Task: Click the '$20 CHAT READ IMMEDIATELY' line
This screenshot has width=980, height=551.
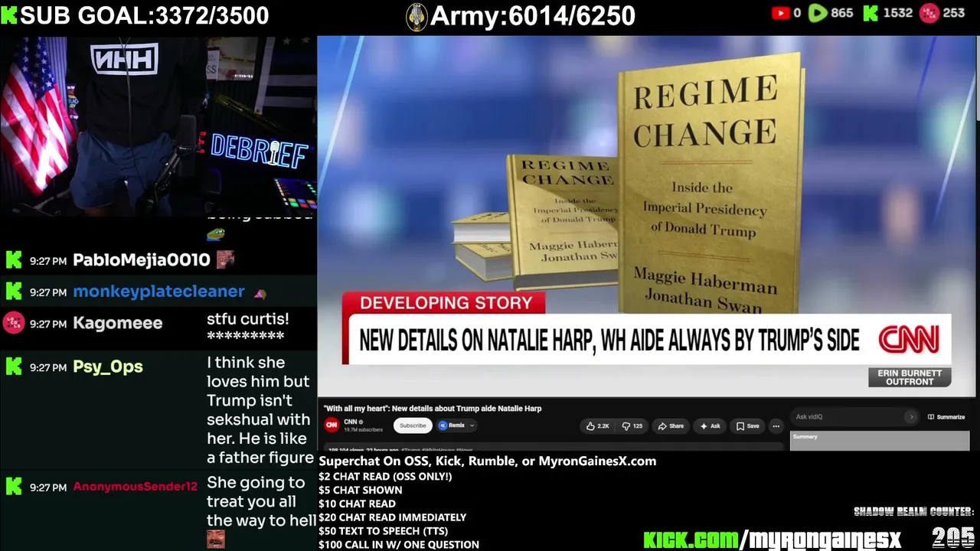Action: coord(392,517)
